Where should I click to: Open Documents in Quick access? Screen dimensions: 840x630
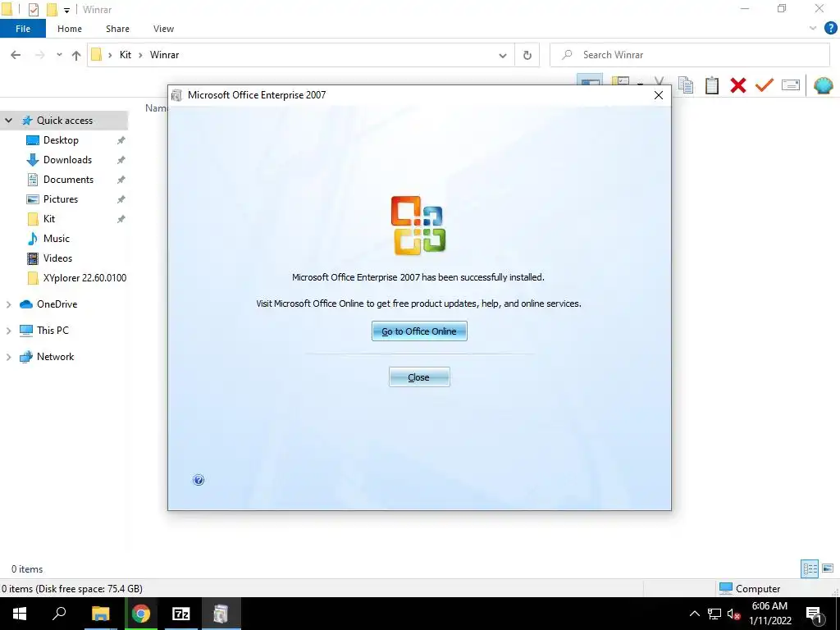tap(68, 180)
